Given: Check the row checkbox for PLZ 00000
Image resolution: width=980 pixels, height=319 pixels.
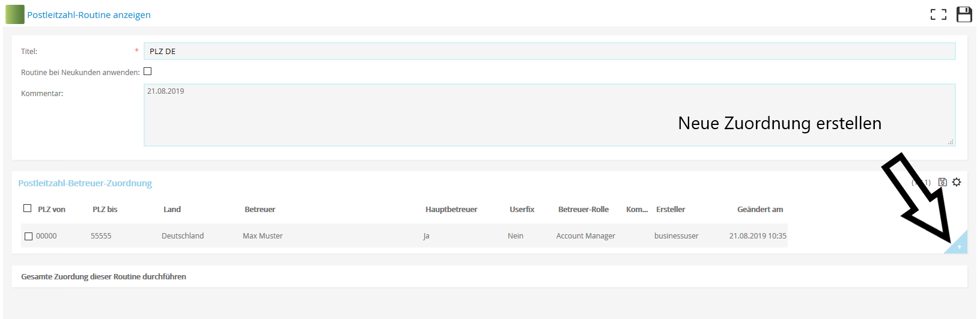Looking at the screenshot, I should click(28, 236).
